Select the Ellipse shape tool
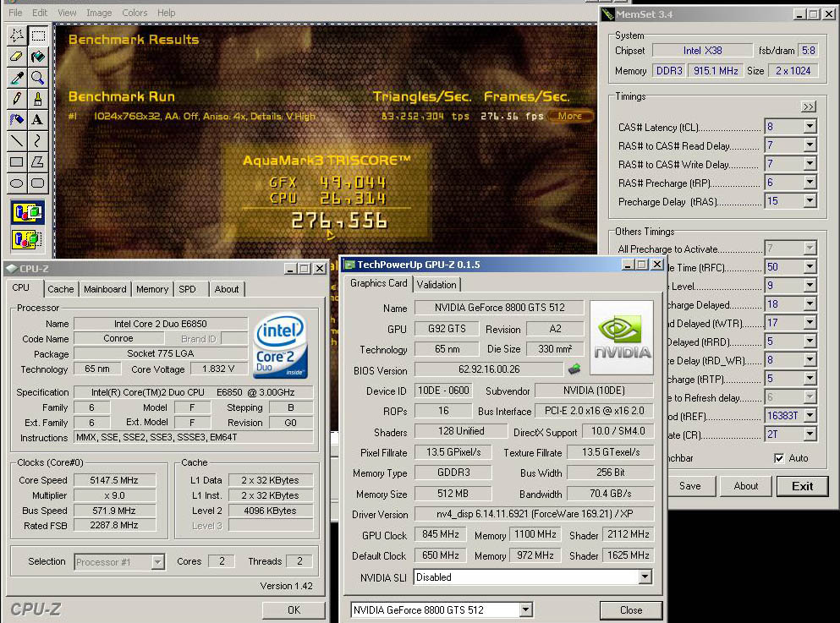Viewport: 840px width, 623px height. (17, 183)
